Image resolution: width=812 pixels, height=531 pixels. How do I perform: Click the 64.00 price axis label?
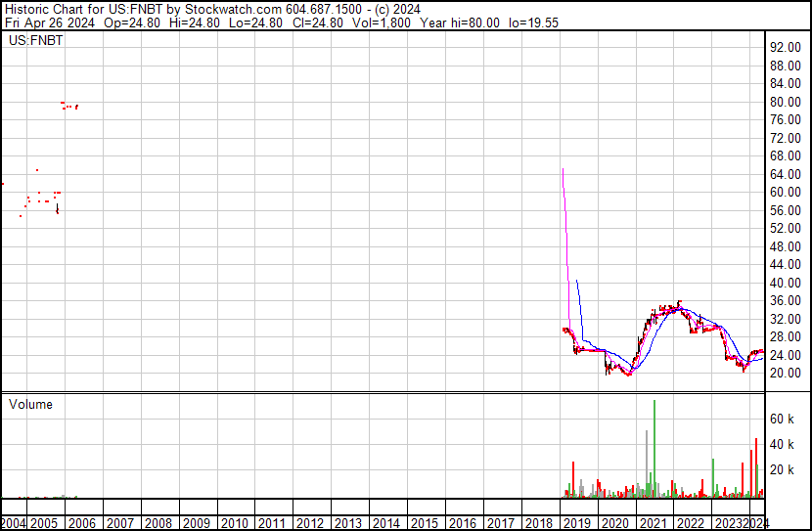coord(786,174)
